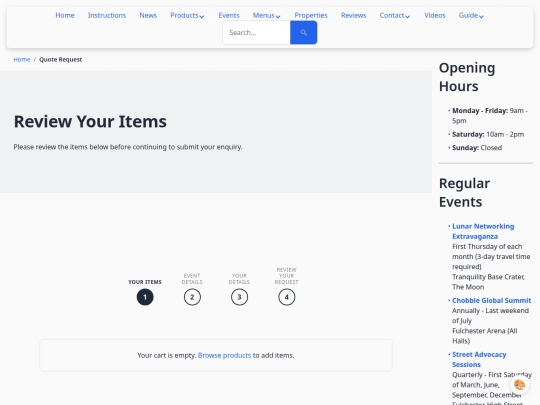Click 'Please review the items below' paragraph

click(x=128, y=147)
